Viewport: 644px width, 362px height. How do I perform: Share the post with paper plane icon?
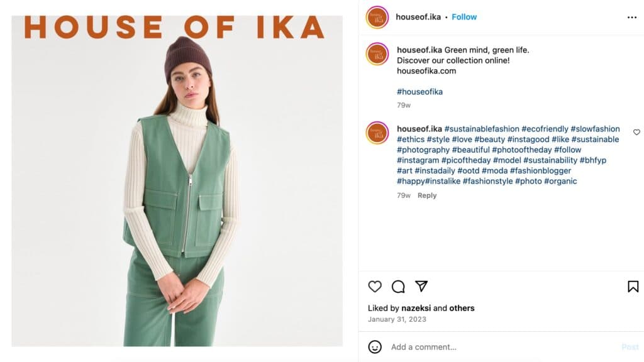click(421, 287)
